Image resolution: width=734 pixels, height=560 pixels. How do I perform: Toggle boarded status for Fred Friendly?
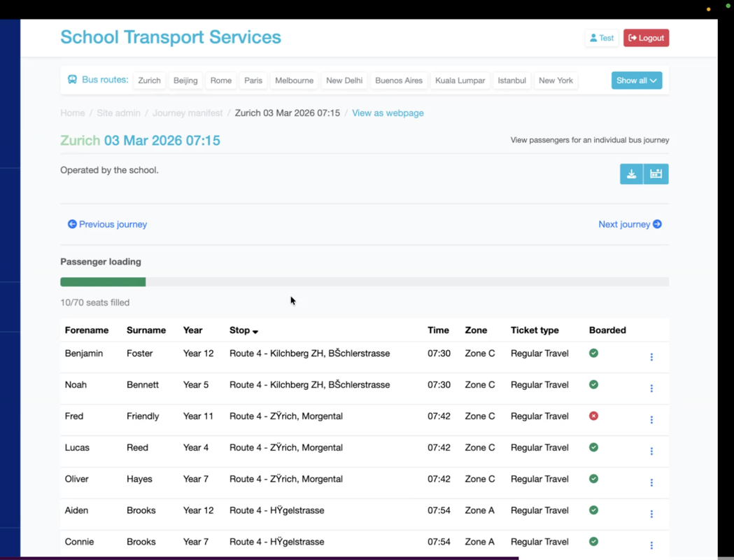593,416
